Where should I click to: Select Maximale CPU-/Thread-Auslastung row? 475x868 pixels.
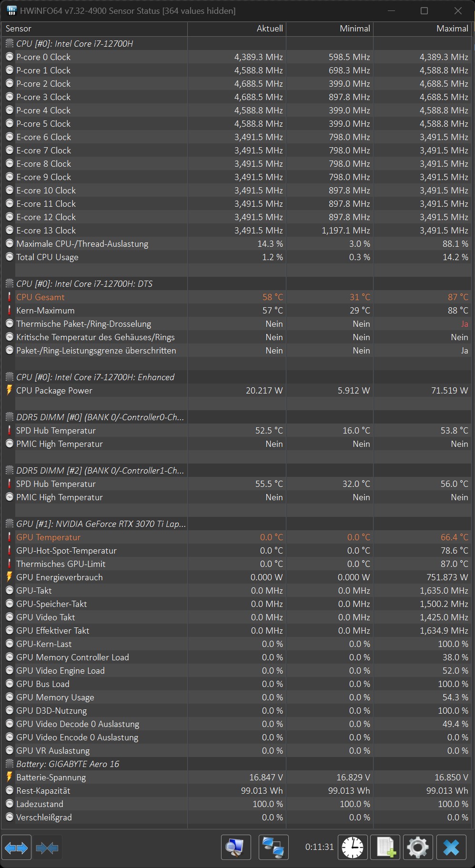(237, 243)
